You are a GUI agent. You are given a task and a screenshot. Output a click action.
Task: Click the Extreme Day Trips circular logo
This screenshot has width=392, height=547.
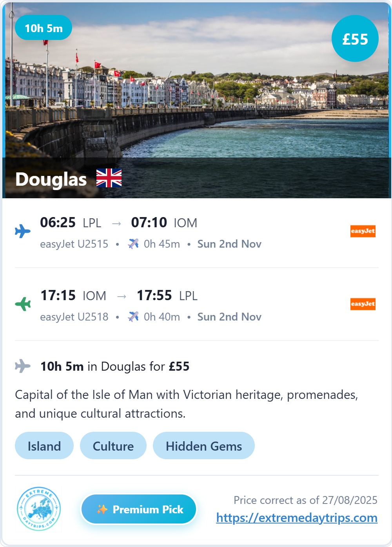click(x=39, y=509)
